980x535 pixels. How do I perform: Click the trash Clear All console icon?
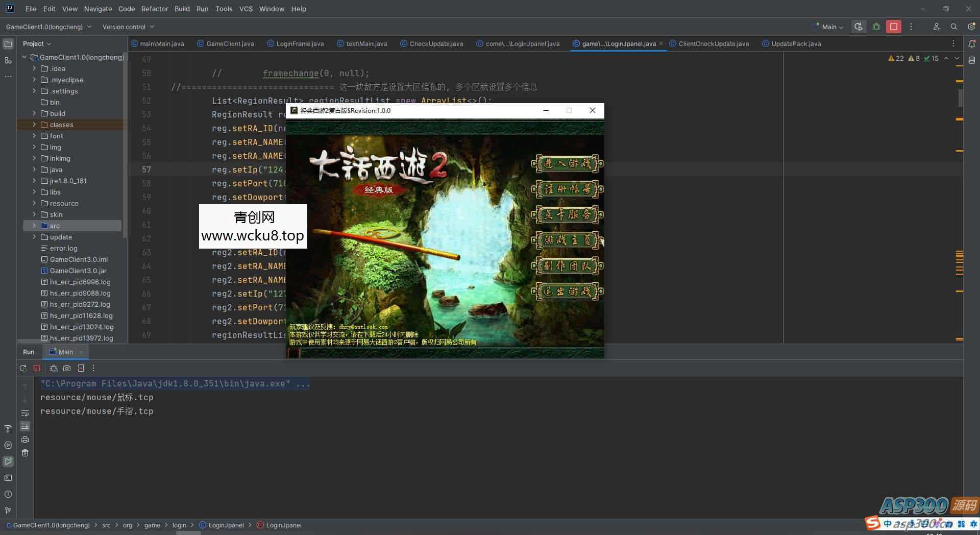pyautogui.click(x=25, y=453)
